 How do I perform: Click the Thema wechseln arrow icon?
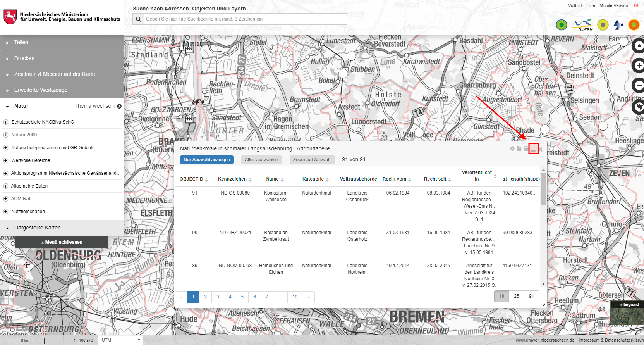click(x=119, y=106)
